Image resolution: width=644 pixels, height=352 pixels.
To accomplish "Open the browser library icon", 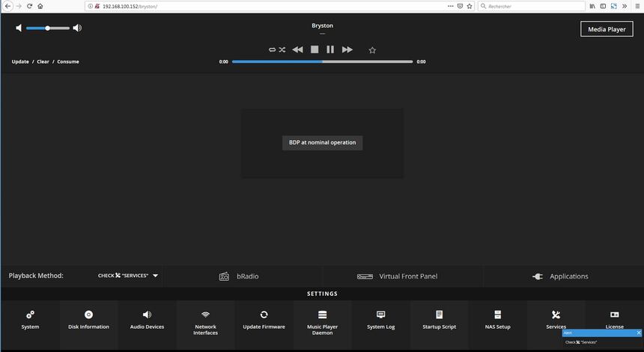I will tap(592, 6).
